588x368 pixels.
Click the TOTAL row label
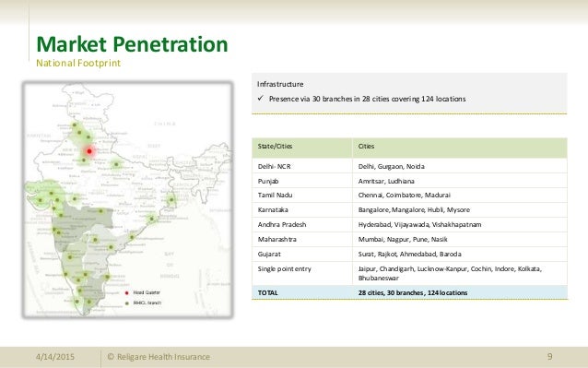[268, 292]
